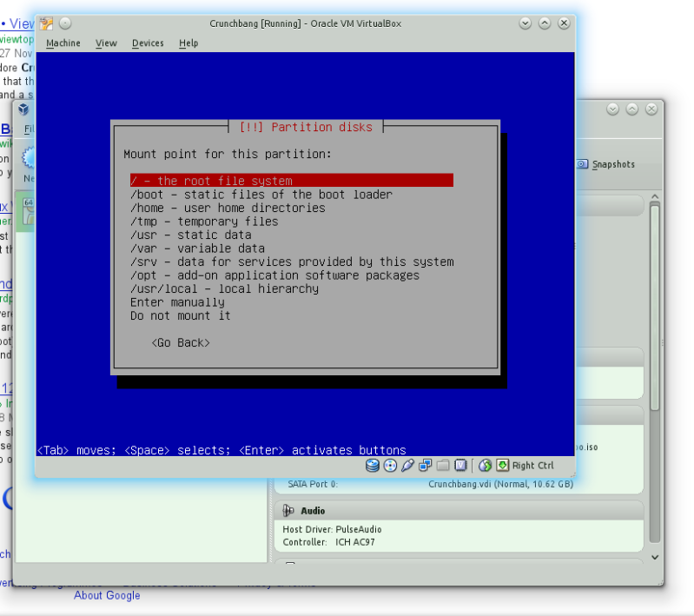694x616 pixels.
Task: Click the Manager details vertical scrollbar thumb
Action: click(655, 306)
